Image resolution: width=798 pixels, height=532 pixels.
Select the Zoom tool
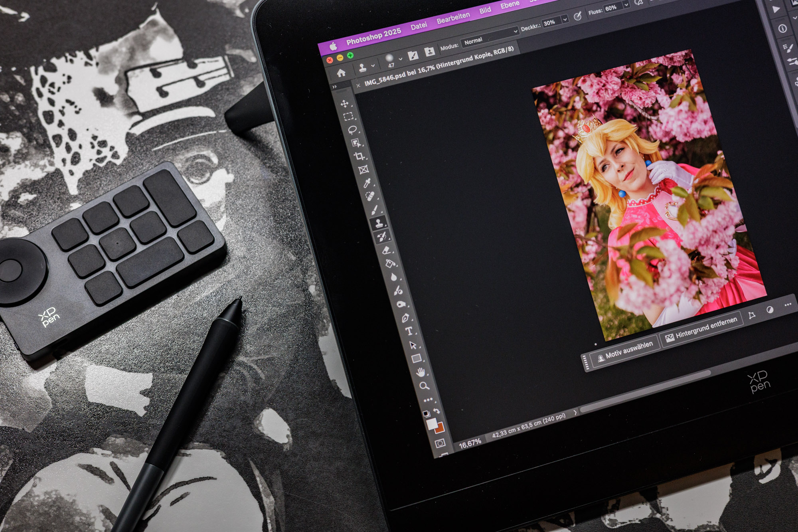[x=424, y=386]
